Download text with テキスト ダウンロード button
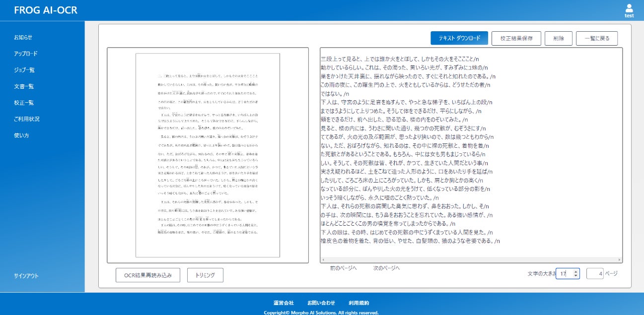 [x=459, y=38]
